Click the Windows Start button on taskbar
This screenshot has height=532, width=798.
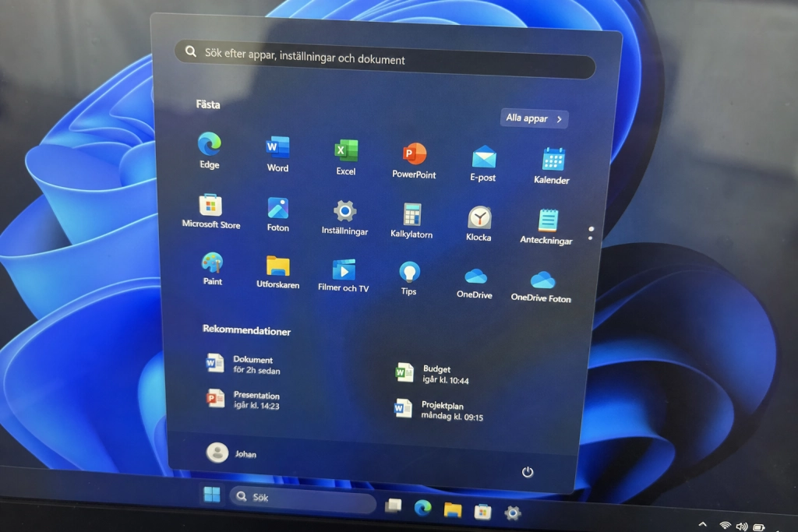[x=212, y=495]
